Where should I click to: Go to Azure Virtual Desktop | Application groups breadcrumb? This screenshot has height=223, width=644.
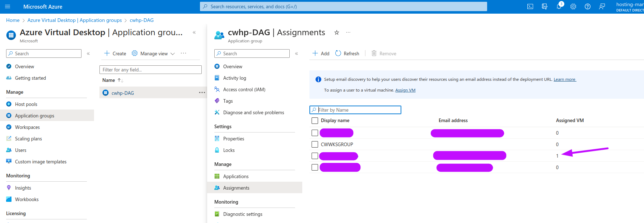(x=75, y=20)
